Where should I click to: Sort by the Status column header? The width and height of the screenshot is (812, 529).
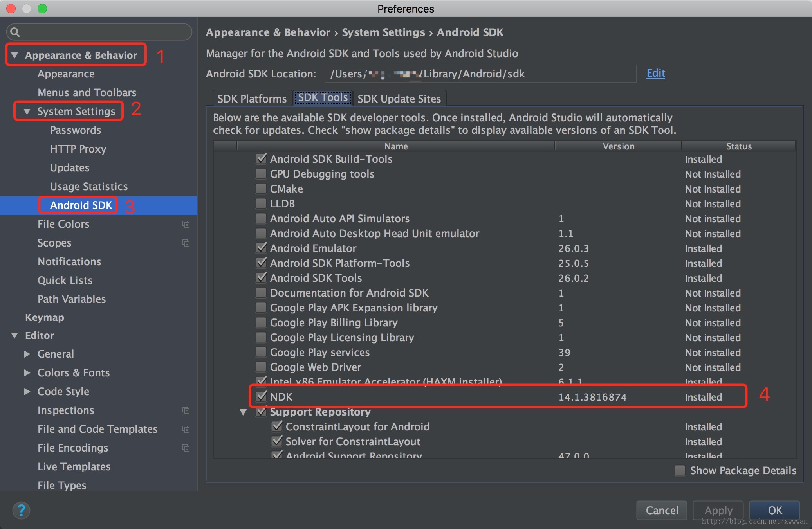pyautogui.click(x=739, y=146)
